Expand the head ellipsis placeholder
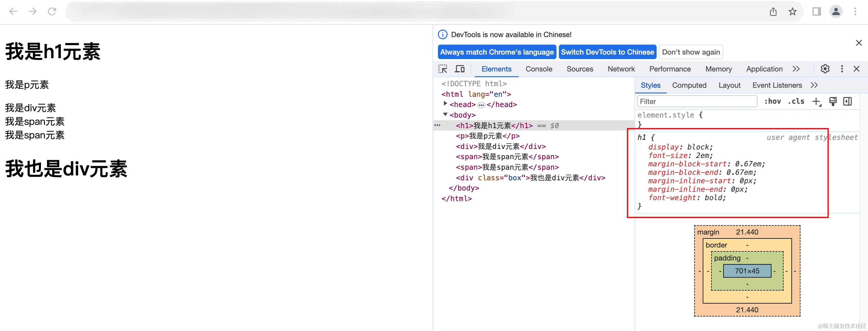 pyautogui.click(x=481, y=105)
